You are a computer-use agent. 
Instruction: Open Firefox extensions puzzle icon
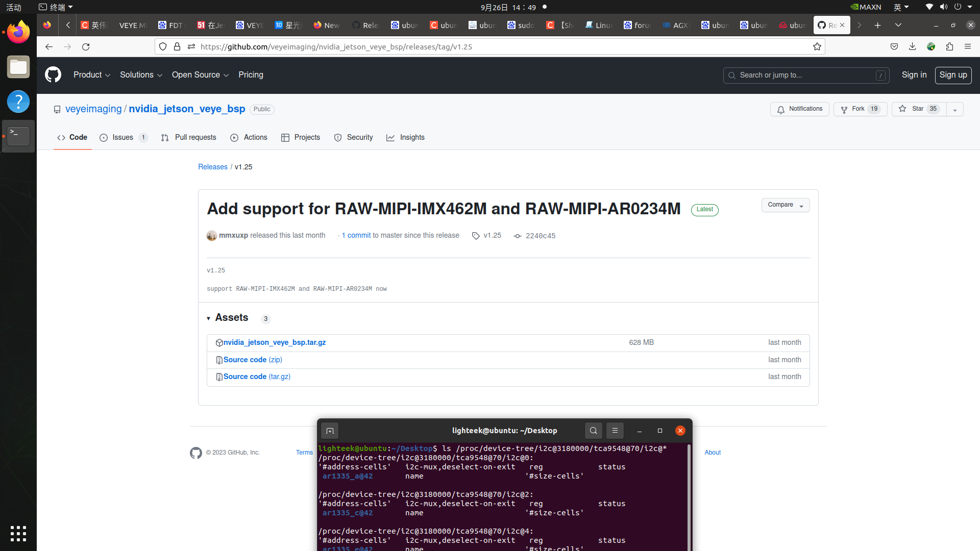point(949,46)
